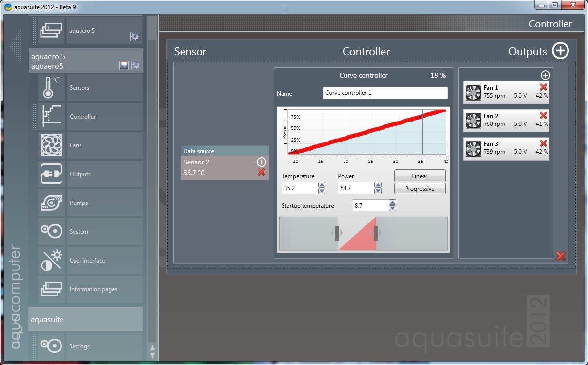This screenshot has height=365, width=588.
Task: Open the User interface brightness icon
Action: (x=51, y=261)
